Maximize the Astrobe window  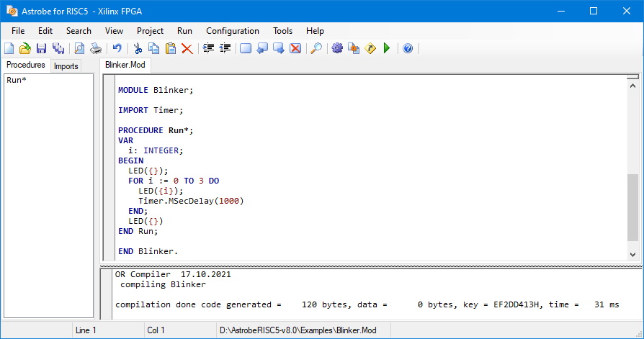594,11
